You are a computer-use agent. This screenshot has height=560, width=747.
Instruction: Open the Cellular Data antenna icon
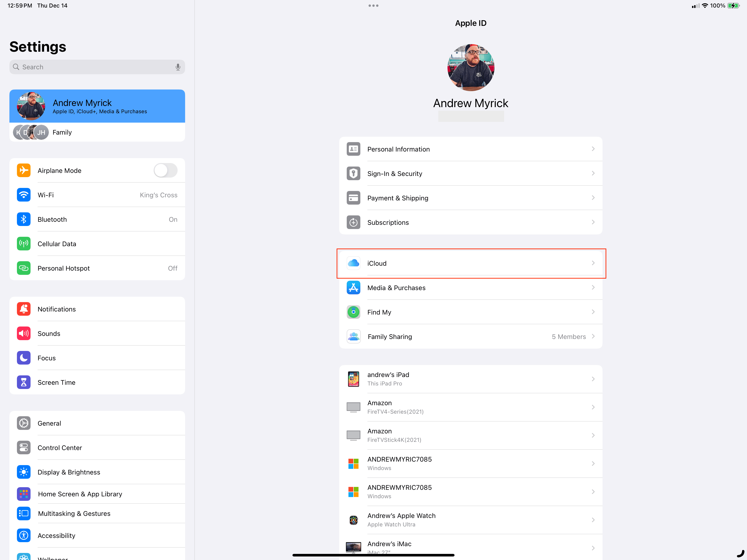[x=24, y=244]
